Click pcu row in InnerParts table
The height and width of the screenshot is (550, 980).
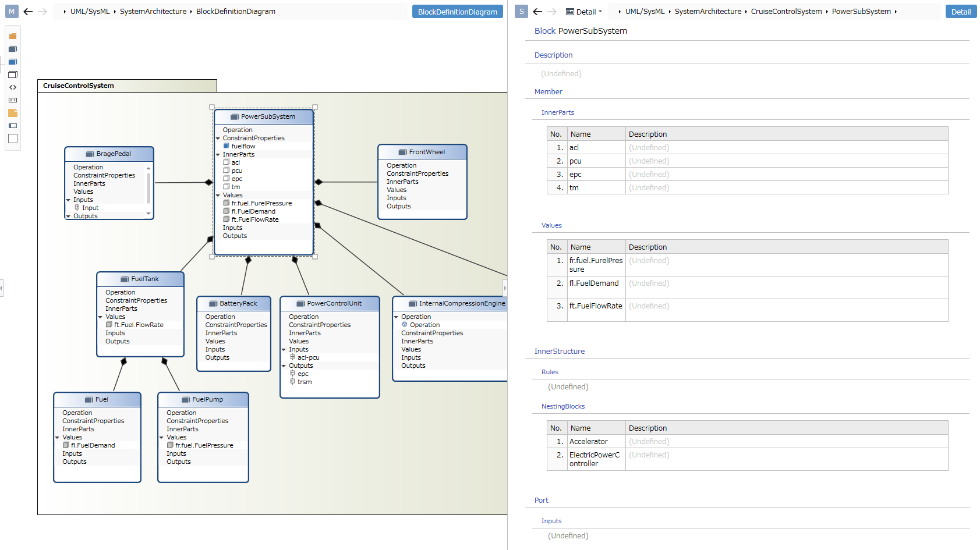(747, 161)
